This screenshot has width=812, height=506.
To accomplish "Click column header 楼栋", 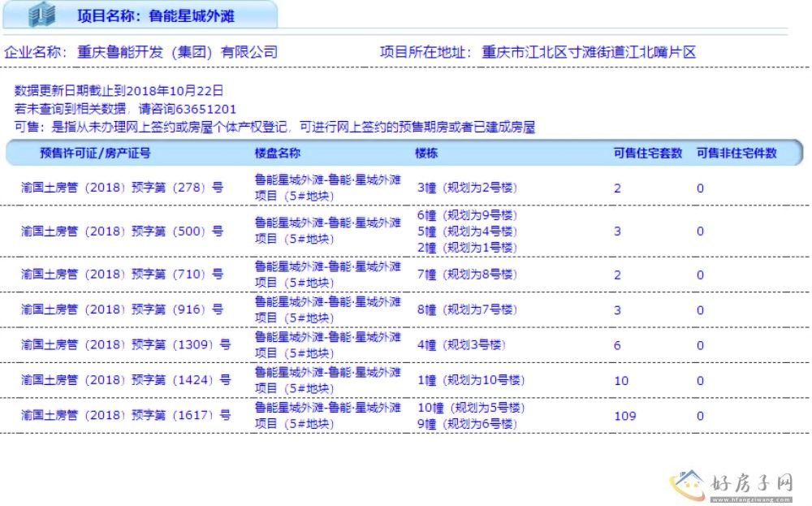I will [426, 153].
